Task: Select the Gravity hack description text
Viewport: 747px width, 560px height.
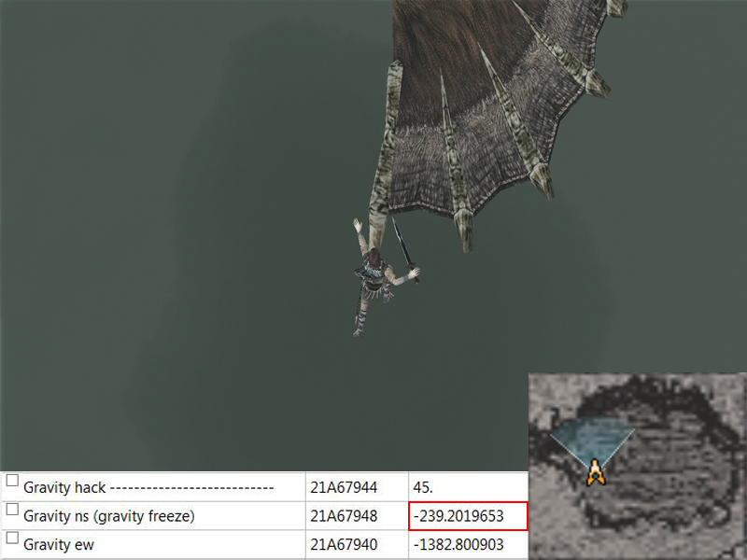Action: (148, 487)
